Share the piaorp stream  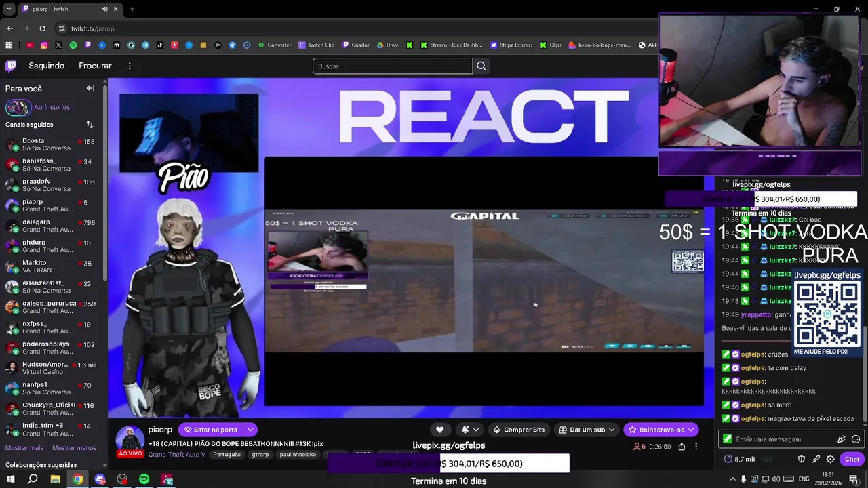pyautogui.click(x=682, y=447)
